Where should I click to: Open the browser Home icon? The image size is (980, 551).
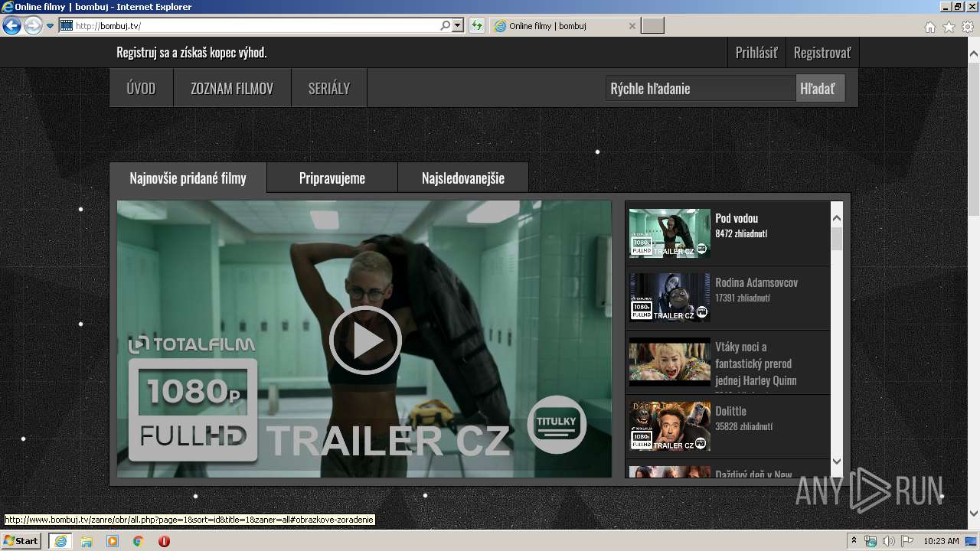coord(929,27)
